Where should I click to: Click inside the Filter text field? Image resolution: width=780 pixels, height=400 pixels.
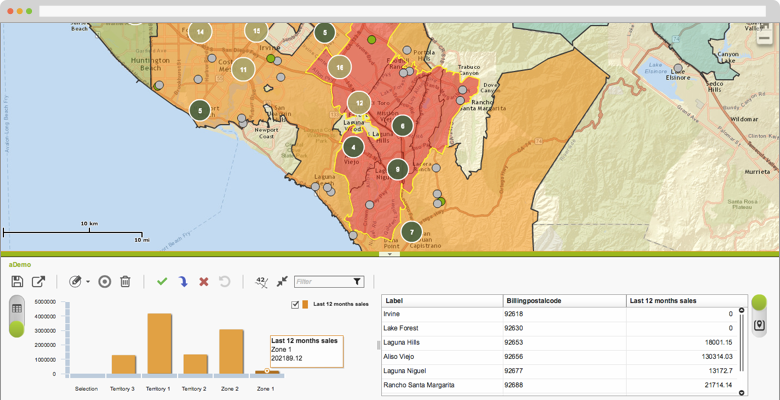(322, 282)
